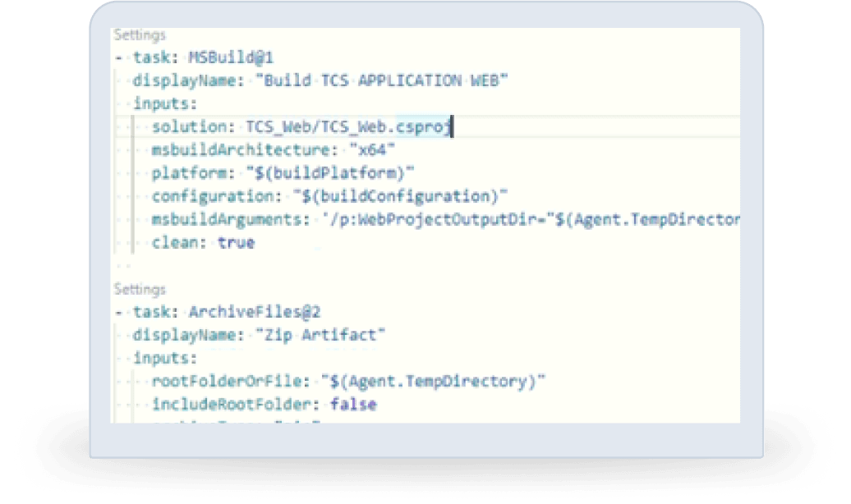This screenshot has width=851, height=504.
Task: Click msbuildArguments WebProjectOutputDir line
Action: click(x=445, y=220)
